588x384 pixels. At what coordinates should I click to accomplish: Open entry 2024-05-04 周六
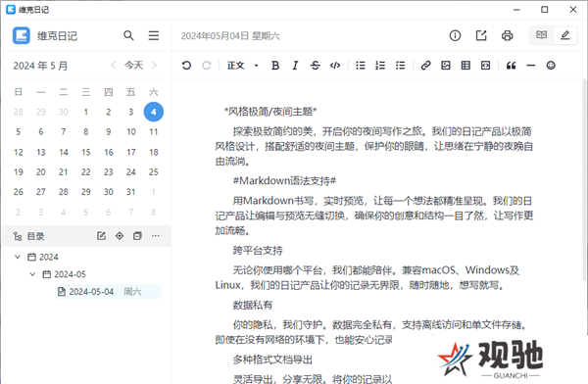[109, 291]
